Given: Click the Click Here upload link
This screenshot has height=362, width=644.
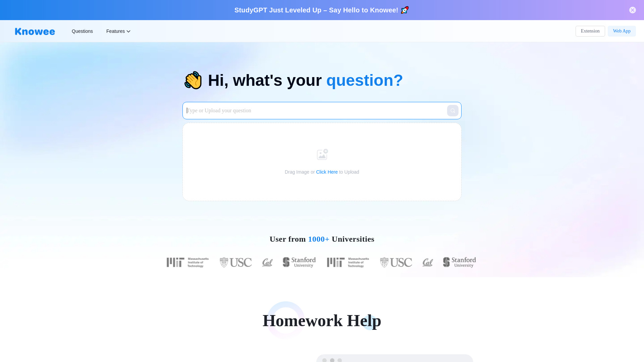Looking at the screenshot, I should tap(327, 172).
